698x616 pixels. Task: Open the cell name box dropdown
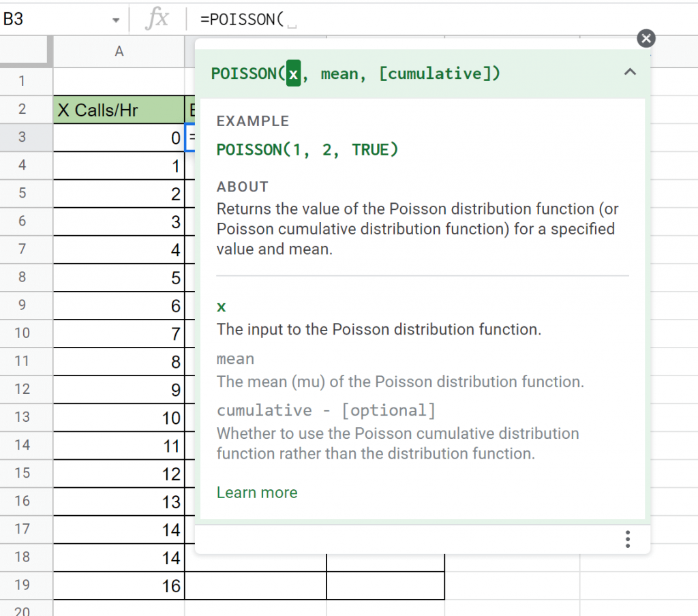point(116,19)
